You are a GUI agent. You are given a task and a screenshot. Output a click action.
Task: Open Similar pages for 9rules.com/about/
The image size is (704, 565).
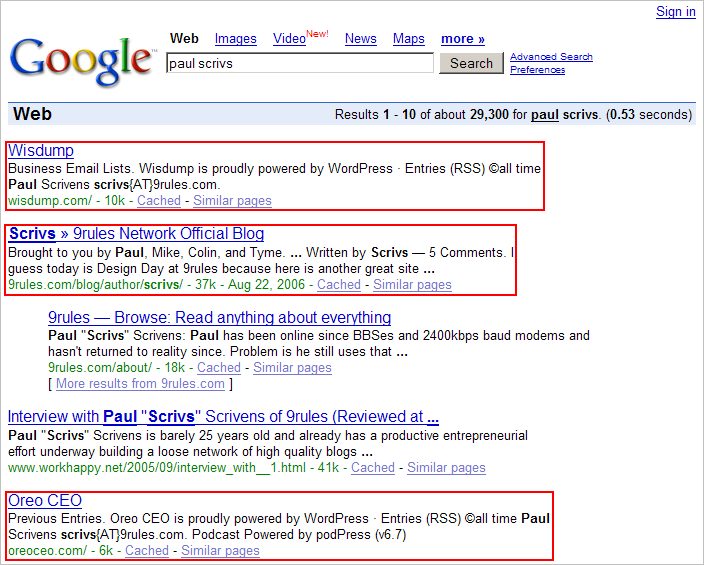[x=292, y=367]
